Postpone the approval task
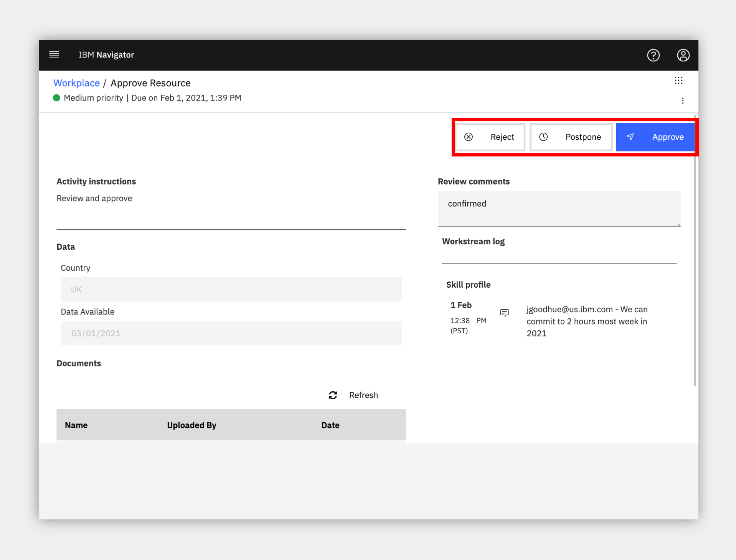The image size is (736, 560). coord(571,137)
